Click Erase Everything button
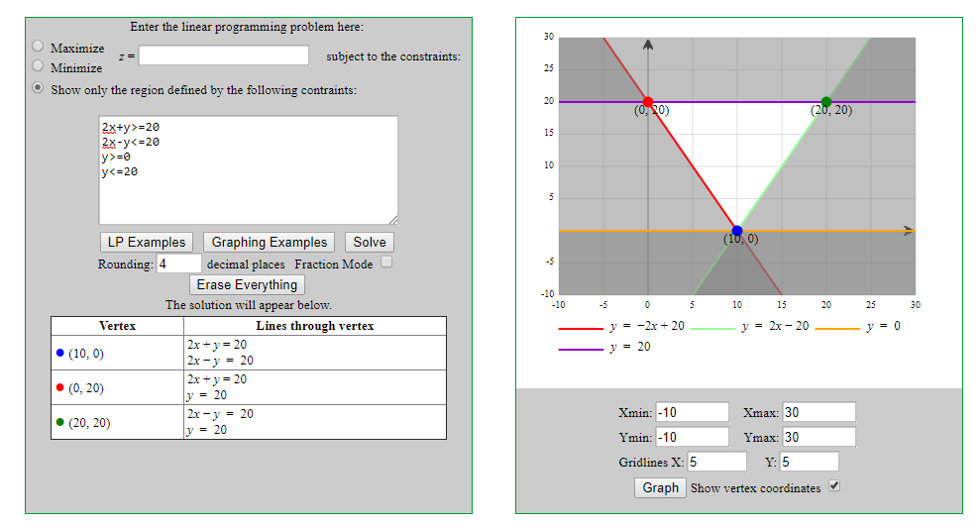980x526 pixels. pos(247,285)
